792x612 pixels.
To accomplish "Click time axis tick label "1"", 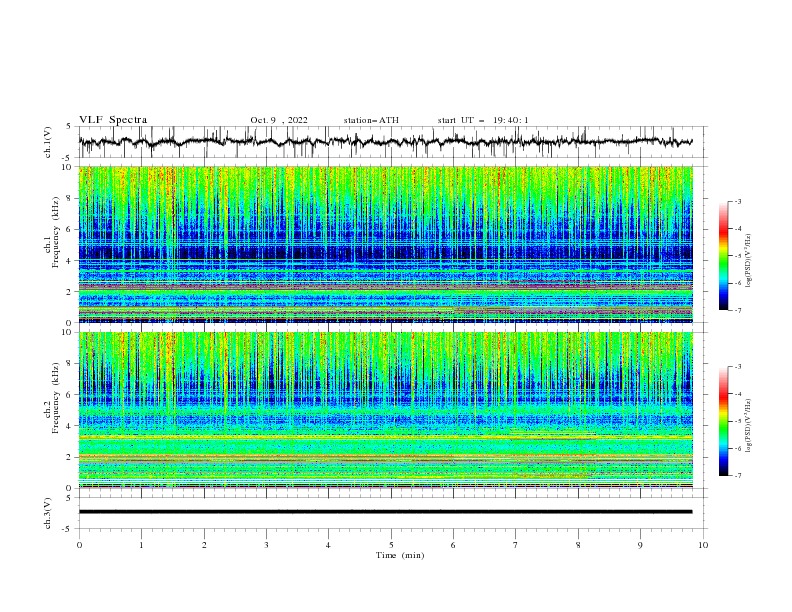I will (141, 545).
